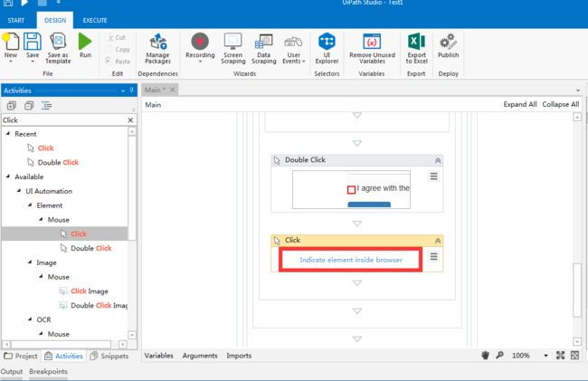Click Indicate element inside browser link
The width and height of the screenshot is (588, 381).
351,260
